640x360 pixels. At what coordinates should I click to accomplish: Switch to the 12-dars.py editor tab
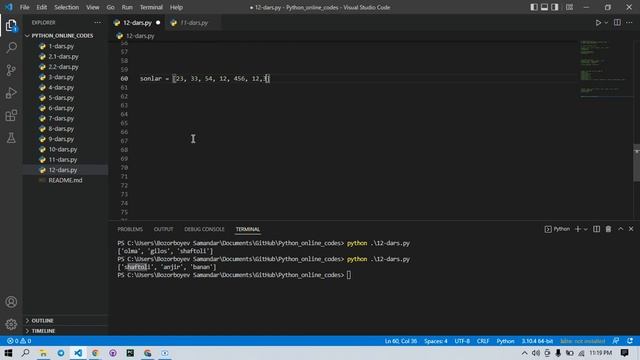click(137, 23)
